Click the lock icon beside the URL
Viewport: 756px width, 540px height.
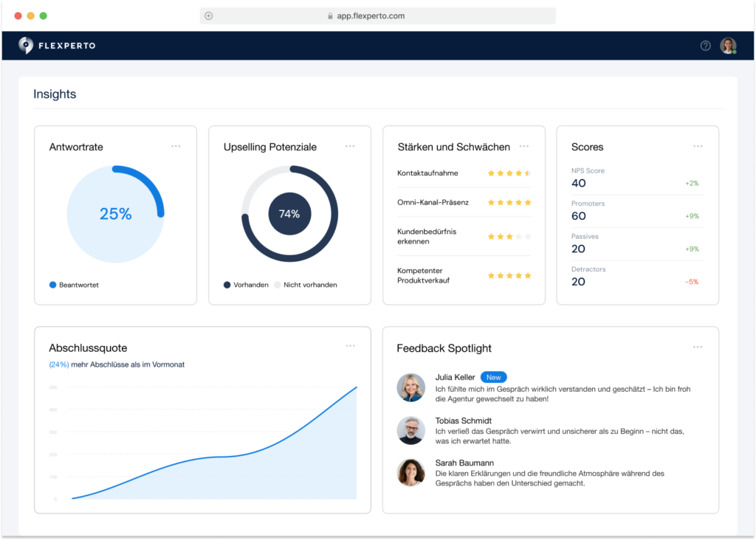coord(330,15)
